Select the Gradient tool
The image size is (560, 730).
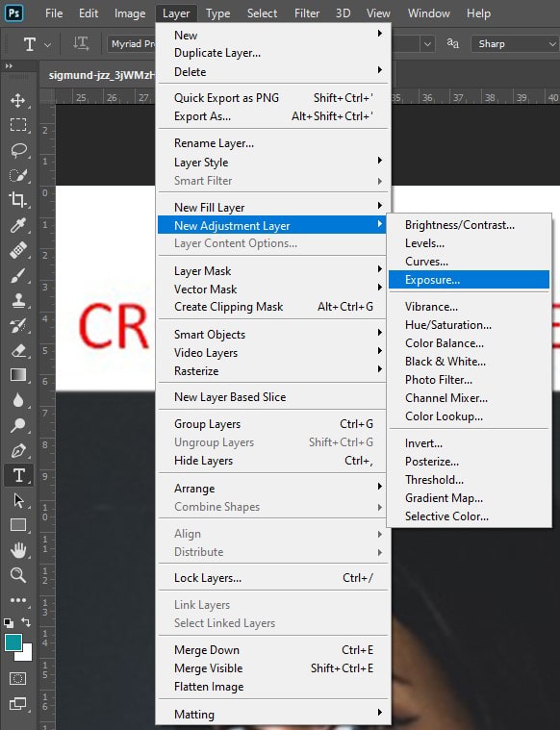coord(18,375)
